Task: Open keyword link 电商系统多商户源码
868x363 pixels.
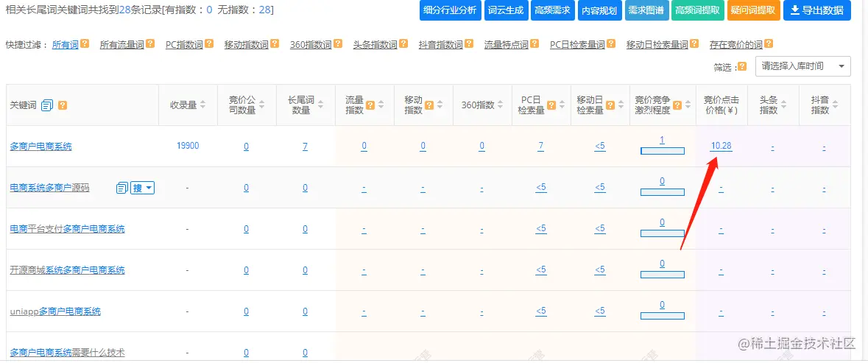Action: tap(49, 188)
